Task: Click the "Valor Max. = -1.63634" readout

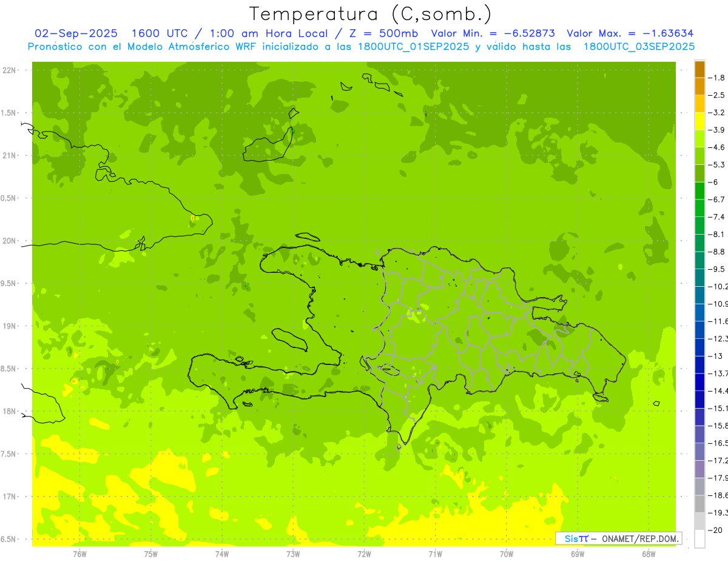Action: pos(630,33)
